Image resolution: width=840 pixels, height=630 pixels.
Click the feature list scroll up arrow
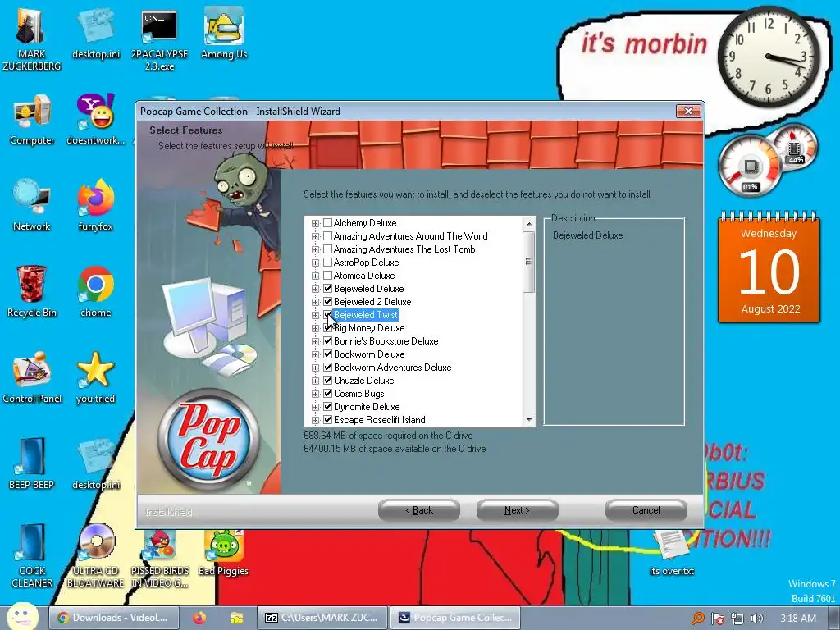point(529,223)
